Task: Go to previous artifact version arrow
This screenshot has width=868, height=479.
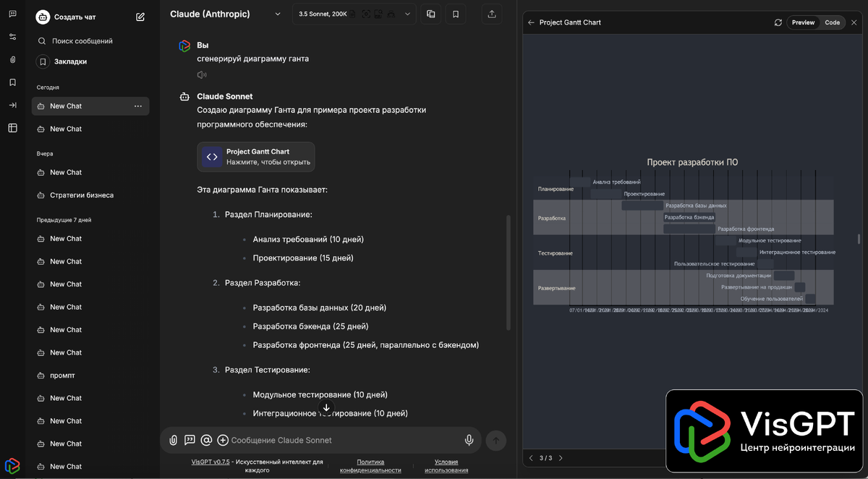Action: click(x=531, y=458)
